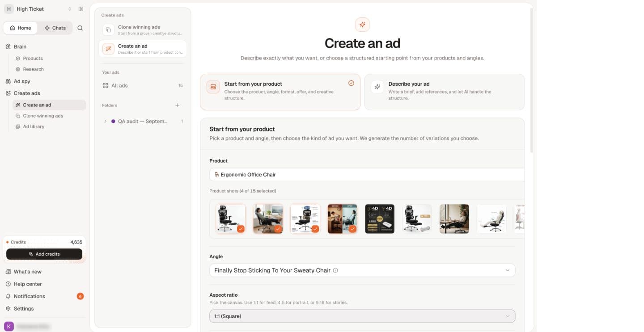This screenshot has width=644, height=332.
Task: Select the Start from your product option
Action: coord(280,92)
